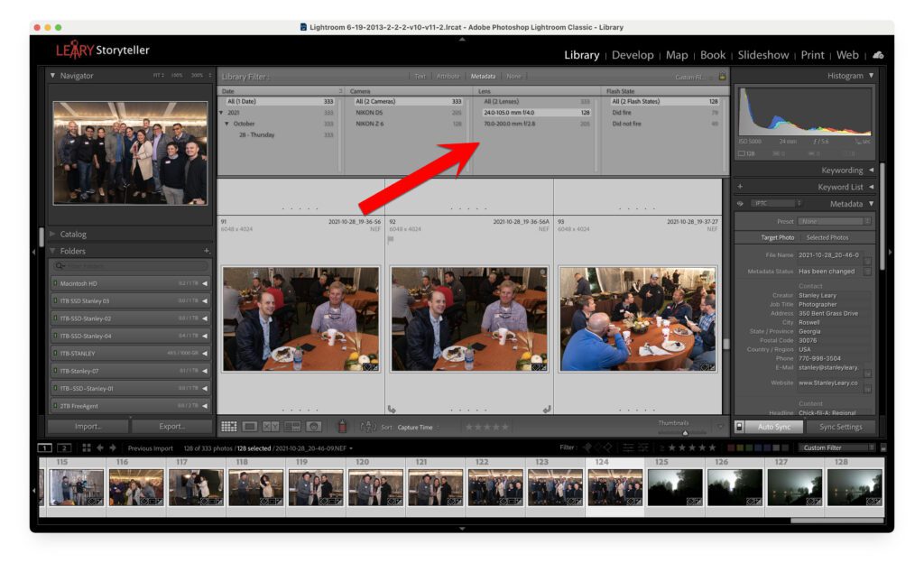
Task: Turn filters off with filmstrip switch
Action: (x=883, y=447)
